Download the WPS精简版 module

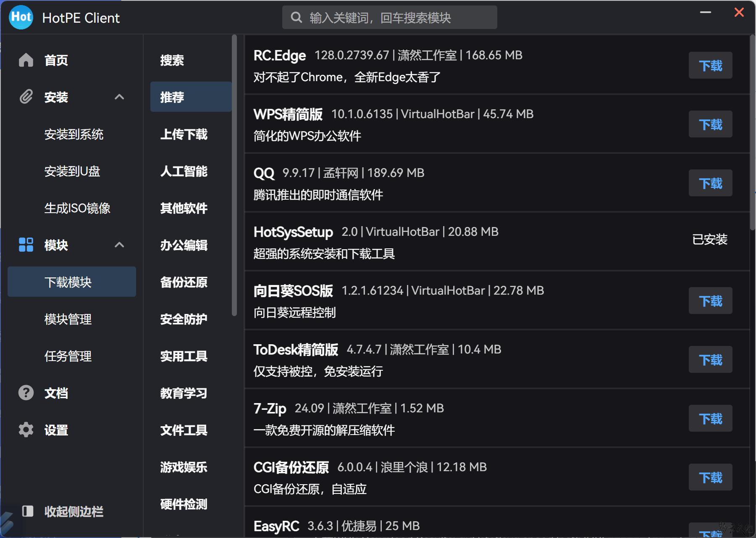point(710,124)
